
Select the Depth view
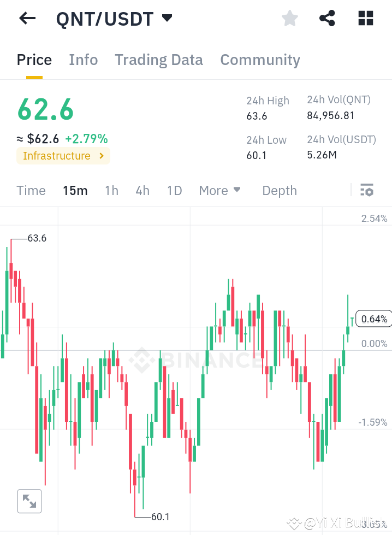(x=279, y=190)
